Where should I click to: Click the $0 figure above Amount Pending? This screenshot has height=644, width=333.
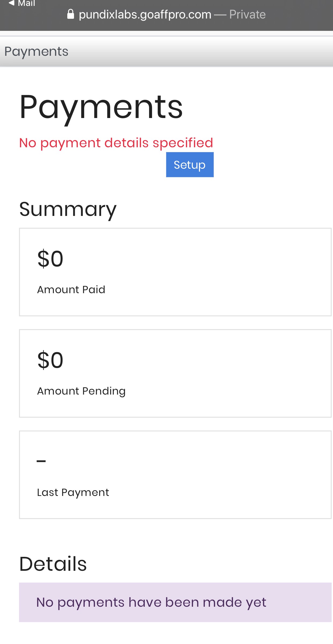(50, 360)
